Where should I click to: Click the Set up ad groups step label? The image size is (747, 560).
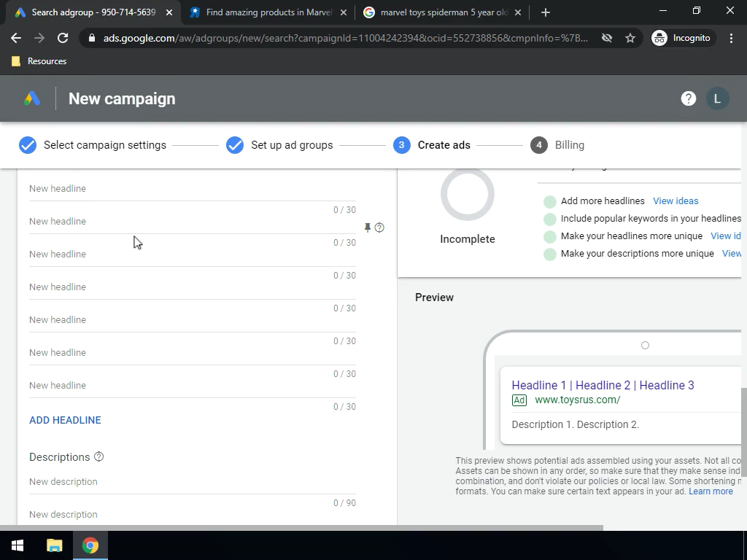point(292,145)
